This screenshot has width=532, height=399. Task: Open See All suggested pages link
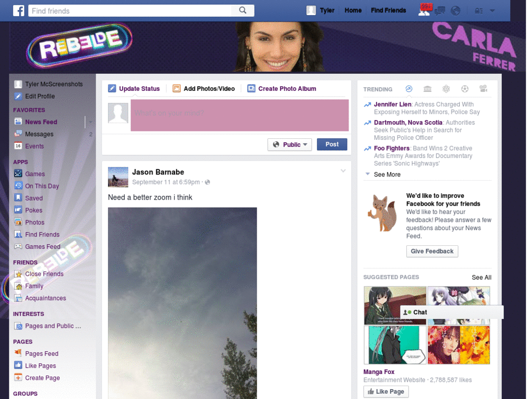coord(481,277)
